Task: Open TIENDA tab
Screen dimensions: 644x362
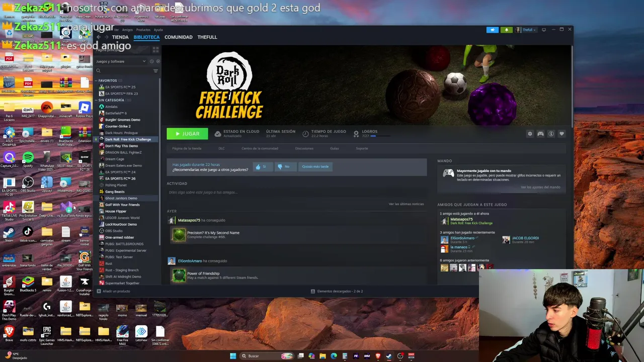Action: pos(120,37)
